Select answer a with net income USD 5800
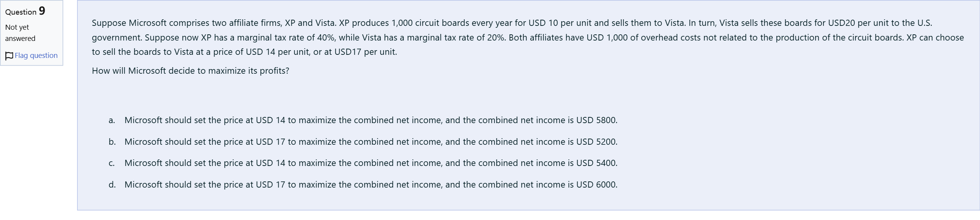 [x=371, y=120]
